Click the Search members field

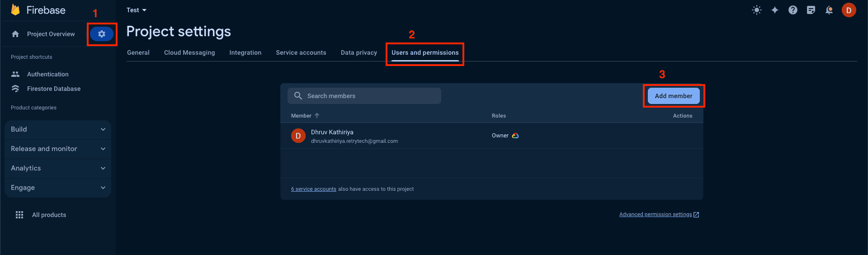tap(364, 96)
